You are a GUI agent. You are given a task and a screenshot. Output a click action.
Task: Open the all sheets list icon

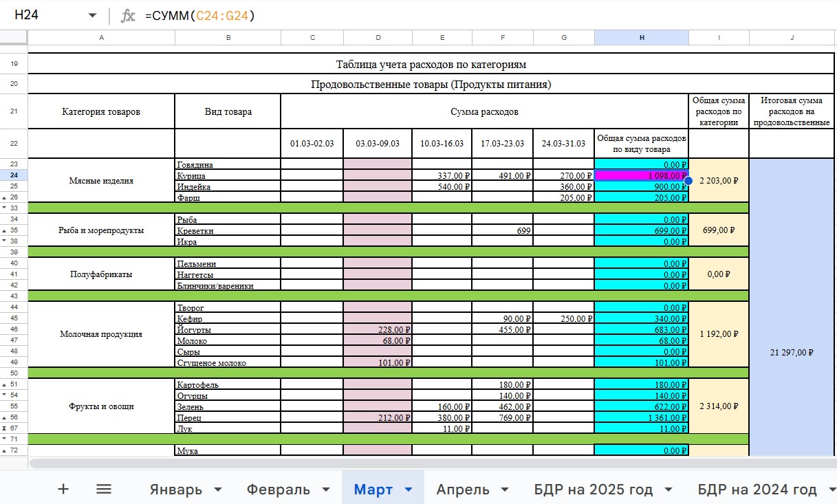tap(104, 489)
